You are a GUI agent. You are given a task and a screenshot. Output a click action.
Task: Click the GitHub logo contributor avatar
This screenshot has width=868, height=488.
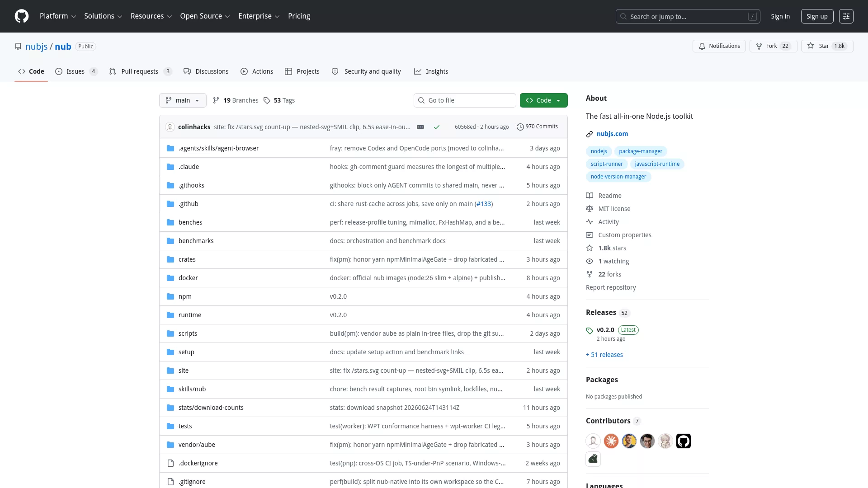684,441
